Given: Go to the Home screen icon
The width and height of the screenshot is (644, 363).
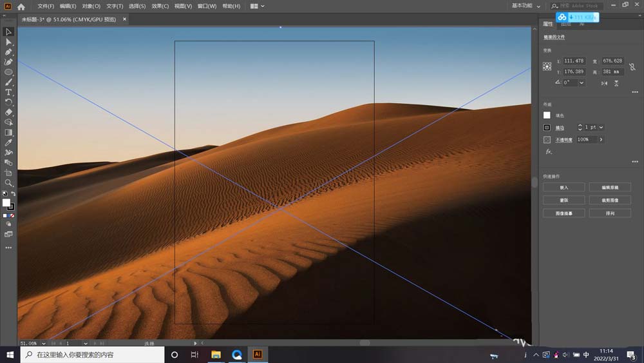Looking at the screenshot, I should (x=21, y=6).
